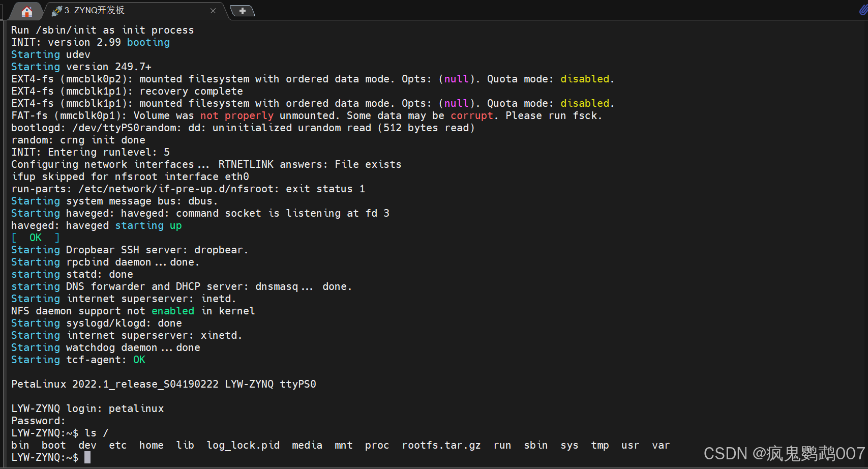868x469 pixels.
Task: Close the ZYNQ开发板 session tab
Action: click(213, 10)
